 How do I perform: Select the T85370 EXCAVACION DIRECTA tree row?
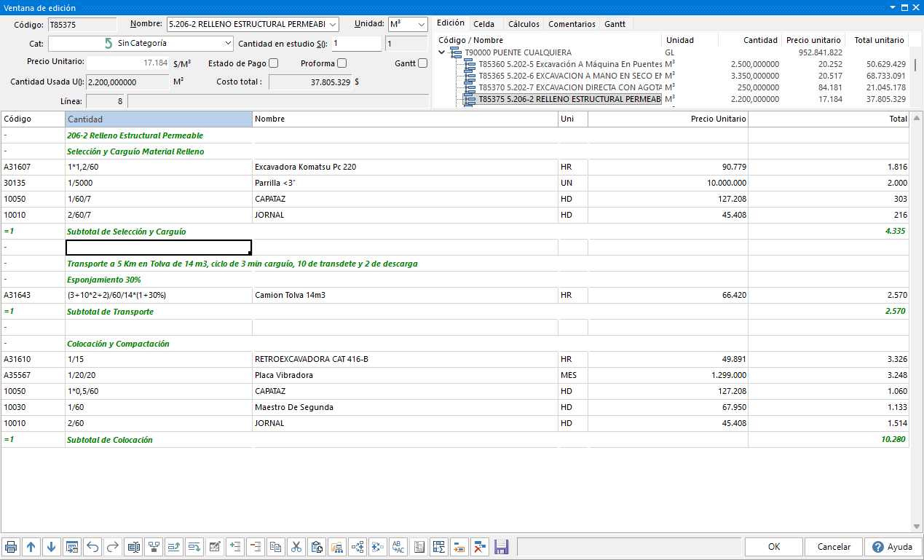570,87
